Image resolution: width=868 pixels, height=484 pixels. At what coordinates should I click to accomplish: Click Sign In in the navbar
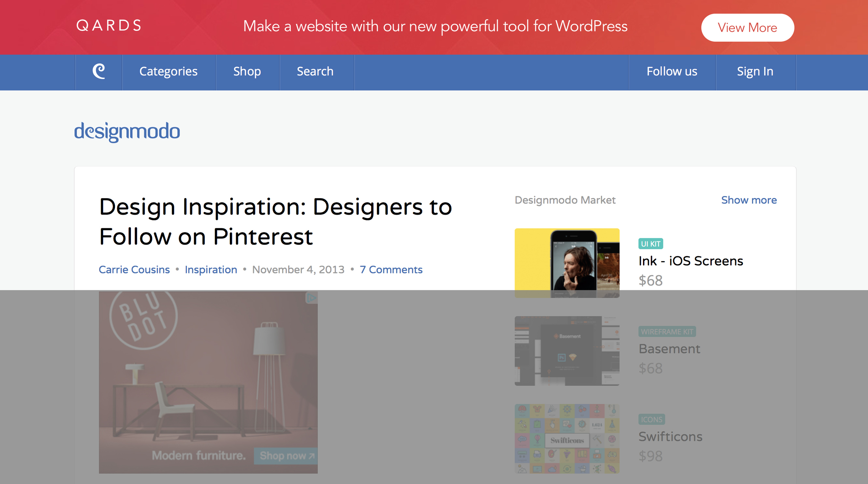755,71
